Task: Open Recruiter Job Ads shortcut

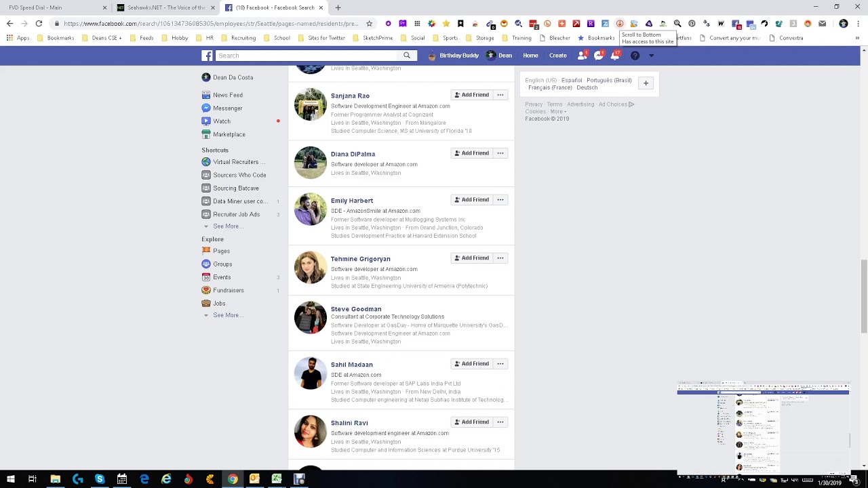Action: [231, 214]
